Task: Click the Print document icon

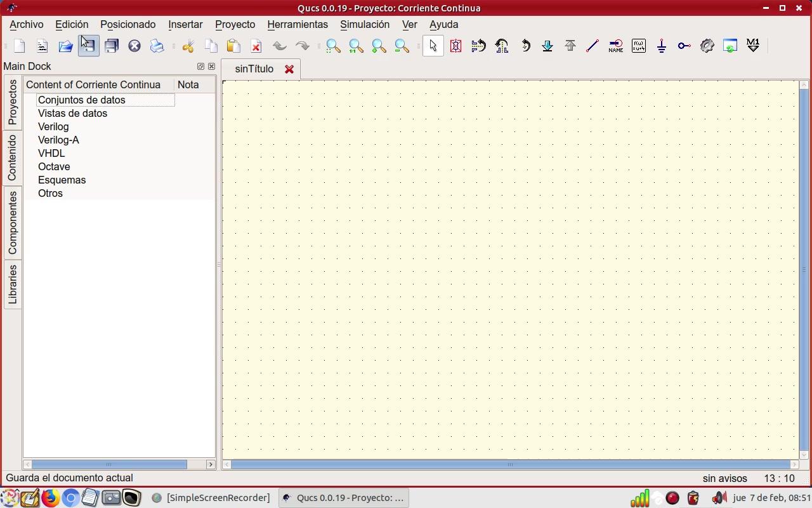Action: tap(157, 46)
